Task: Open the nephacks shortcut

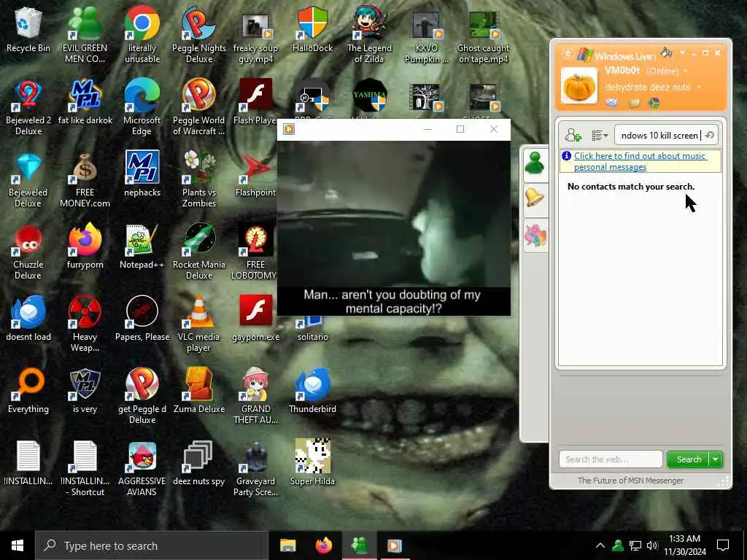Action: [x=142, y=174]
